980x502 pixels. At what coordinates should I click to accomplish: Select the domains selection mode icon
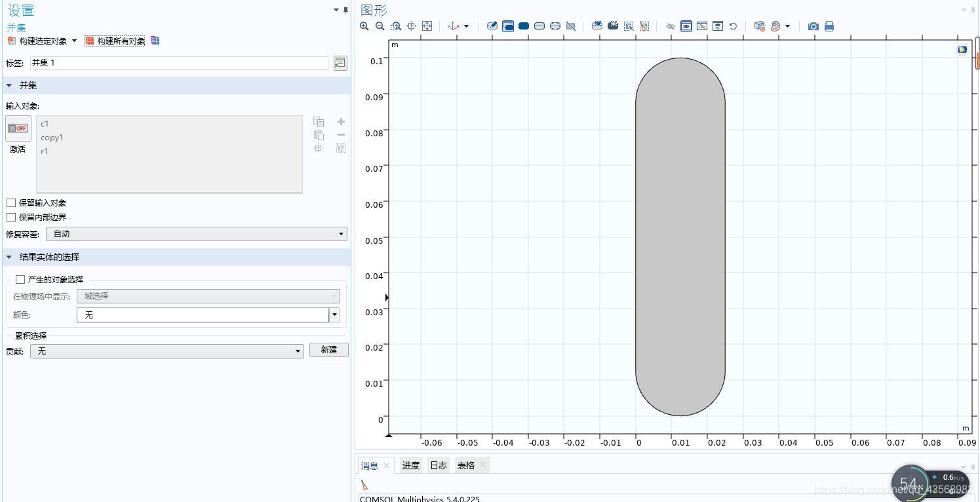pos(508,26)
